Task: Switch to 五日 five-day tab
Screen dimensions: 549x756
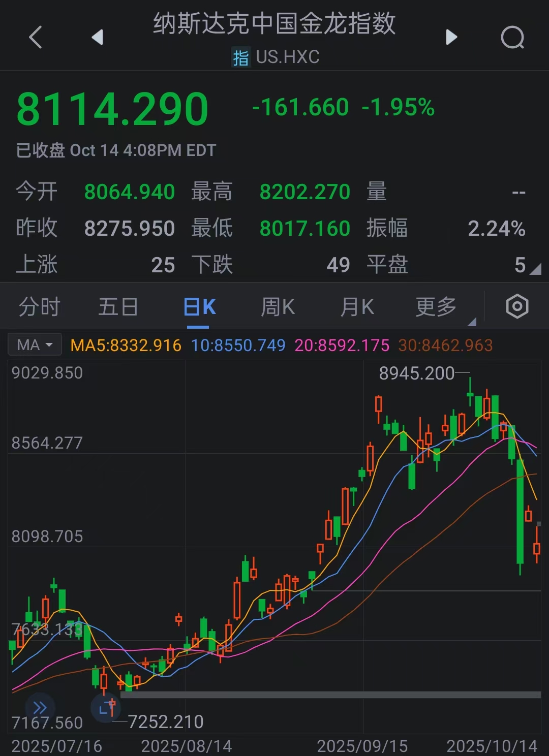Action: point(118,307)
